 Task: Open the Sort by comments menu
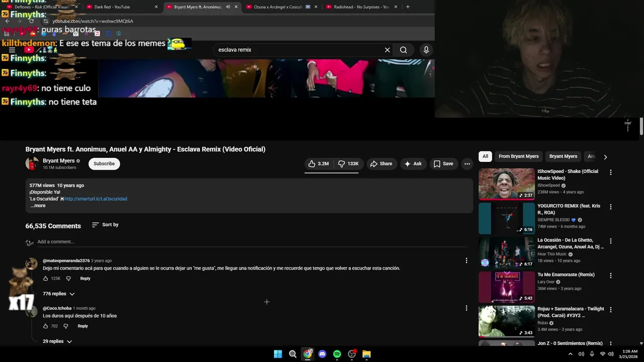pos(105,225)
